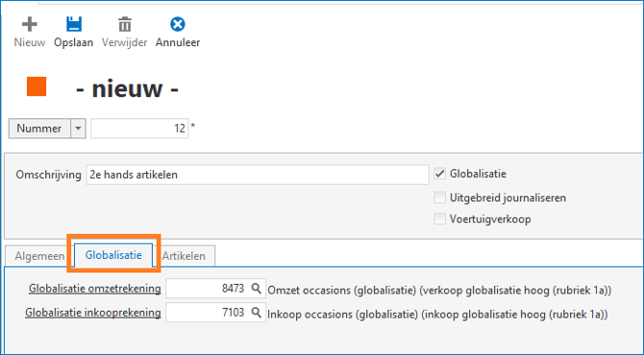
Task: Open lookup for Globalisatie omzetrekening 8473
Action: 257,288
